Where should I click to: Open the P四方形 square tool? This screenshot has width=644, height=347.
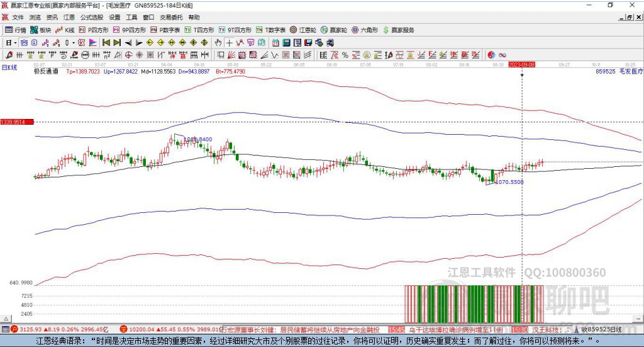tap(94, 30)
